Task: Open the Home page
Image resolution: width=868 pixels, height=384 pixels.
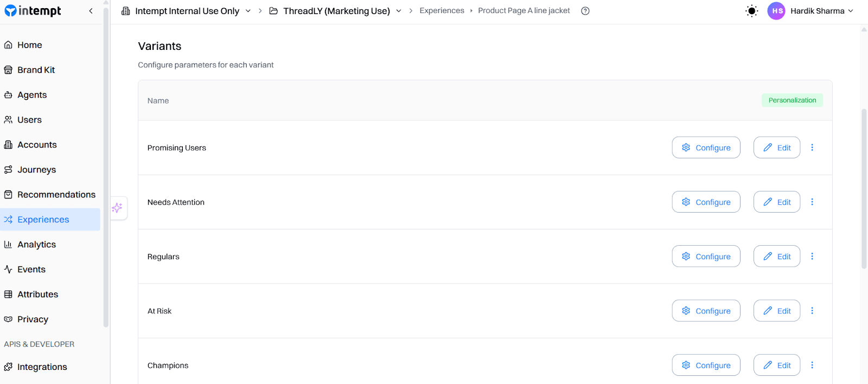Action: pos(50,45)
